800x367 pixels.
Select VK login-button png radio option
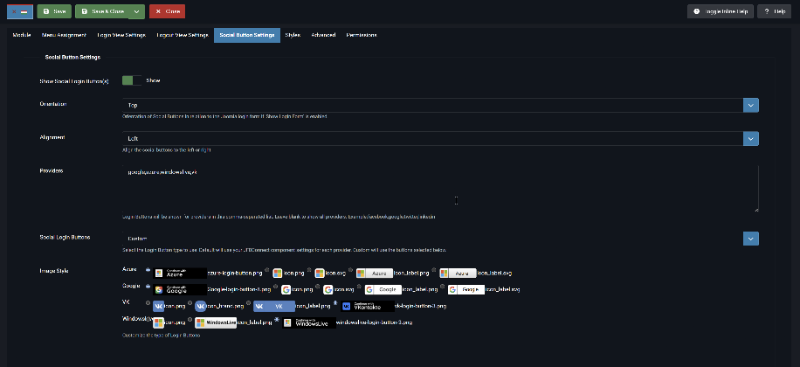336,303
